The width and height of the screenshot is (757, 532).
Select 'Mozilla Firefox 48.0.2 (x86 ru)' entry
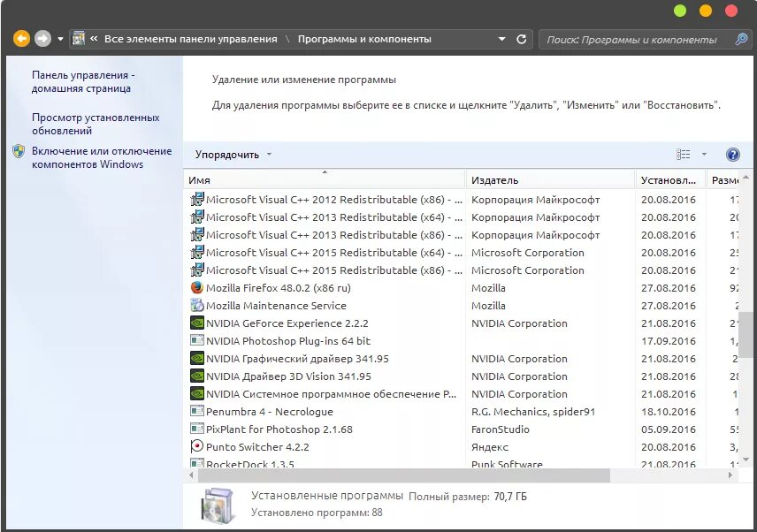coord(278,288)
